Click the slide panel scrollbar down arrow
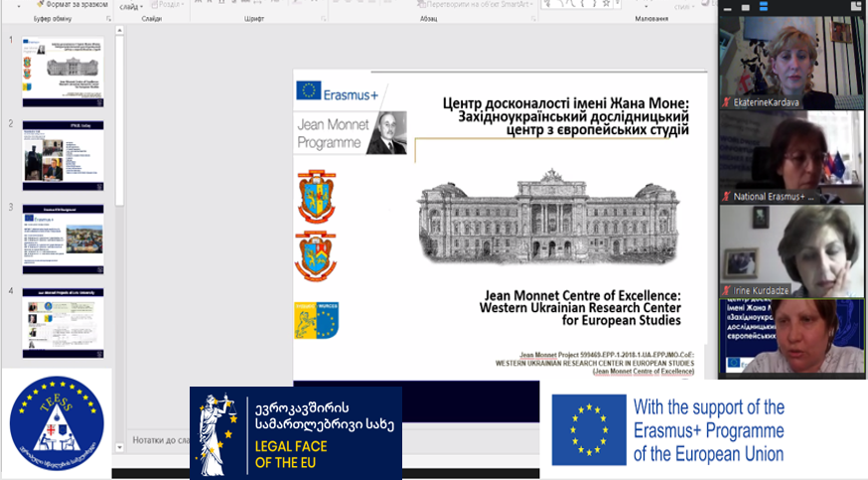Image resolution: width=868 pixels, height=480 pixels. coord(119,447)
